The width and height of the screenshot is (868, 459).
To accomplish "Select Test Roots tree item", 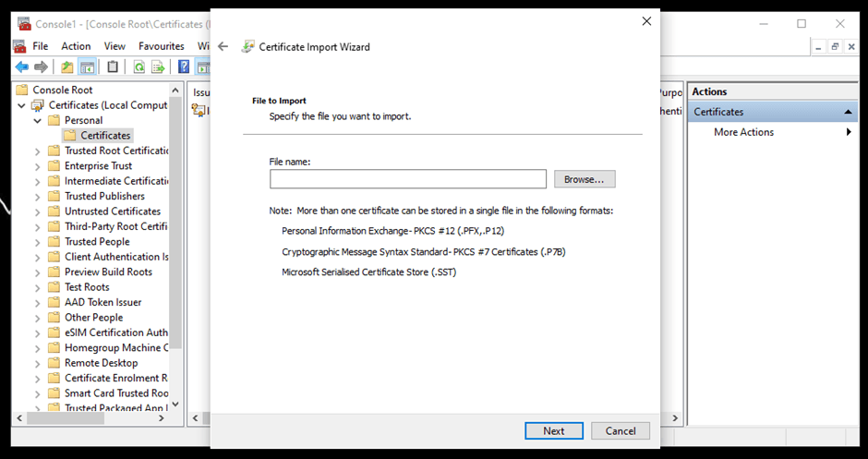I will [87, 287].
